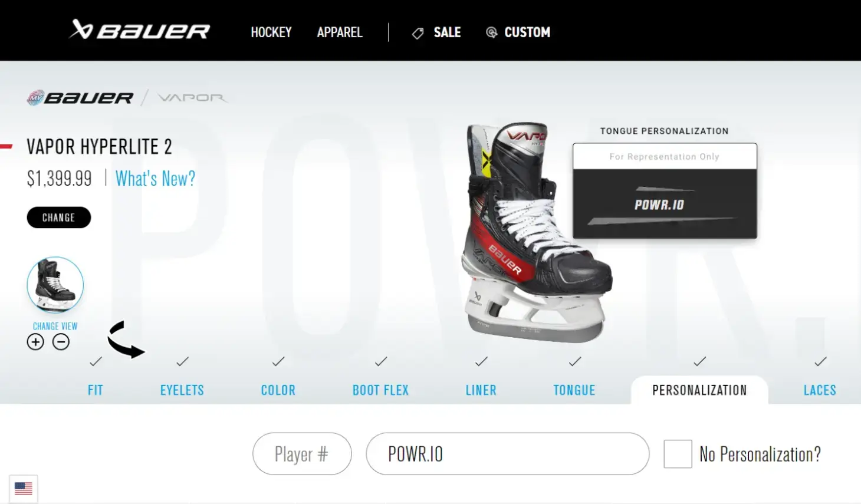This screenshot has width=861, height=504.
Task: Click the MyBauer logo
Action: pos(80,98)
